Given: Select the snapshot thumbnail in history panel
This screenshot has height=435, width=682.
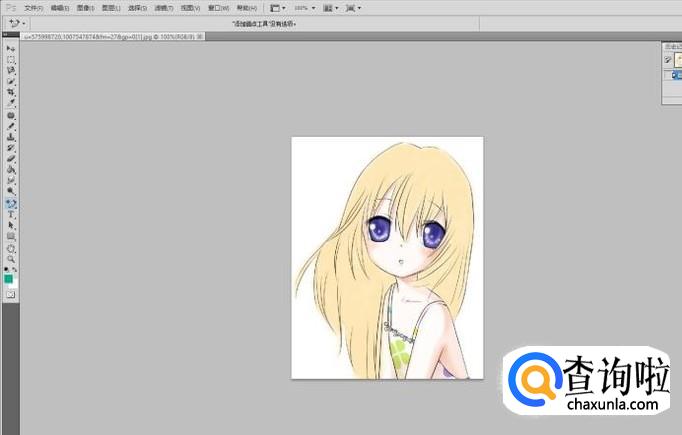Looking at the screenshot, I should 678,59.
